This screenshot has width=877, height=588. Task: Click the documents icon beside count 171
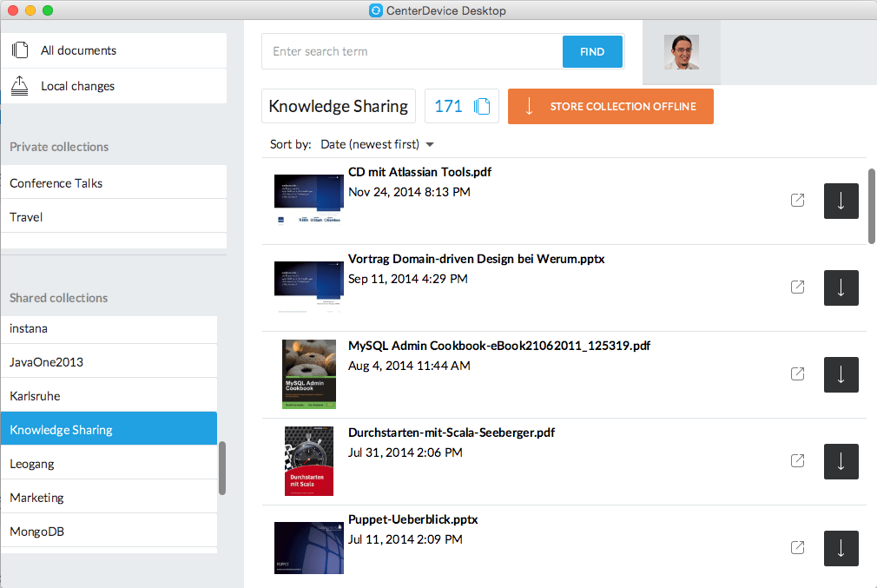point(482,106)
